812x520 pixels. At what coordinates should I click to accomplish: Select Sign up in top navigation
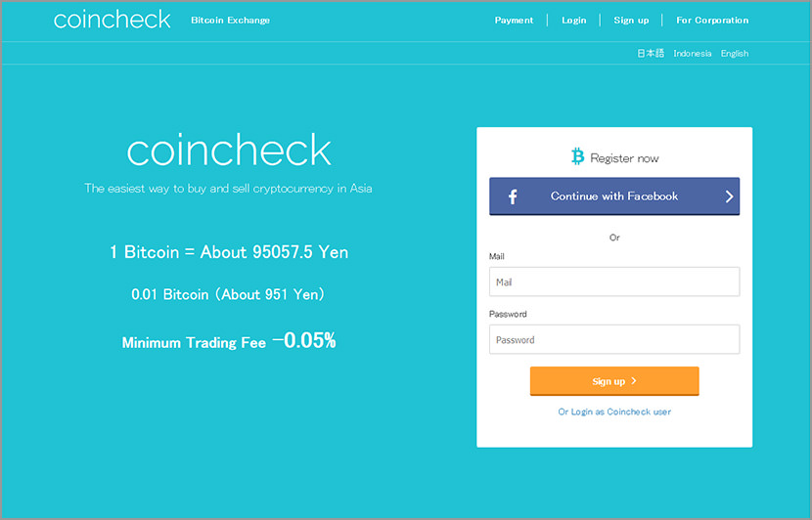[631, 21]
